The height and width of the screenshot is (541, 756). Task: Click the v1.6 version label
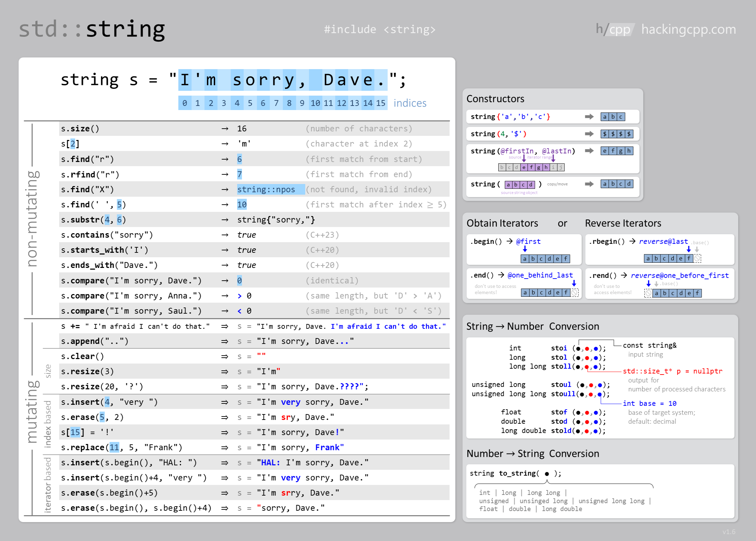729,531
